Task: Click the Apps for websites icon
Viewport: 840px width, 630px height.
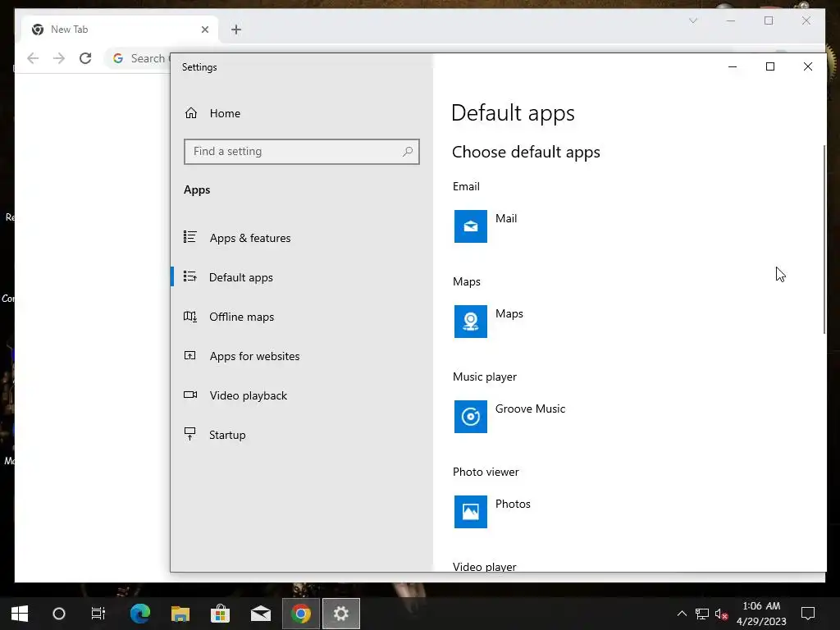Action: (x=190, y=355)
